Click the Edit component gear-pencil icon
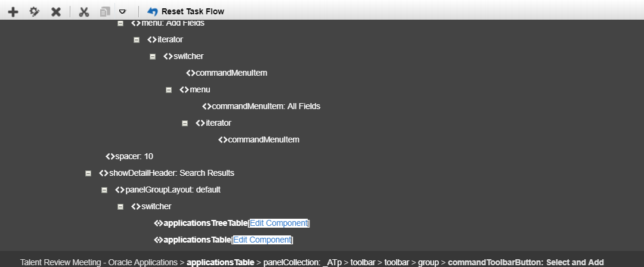This screenshot has width=644, height=267. (x=35, y=11)
